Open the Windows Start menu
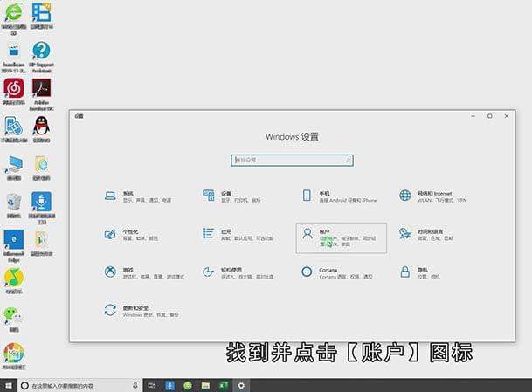Screen dimensions: 532x392 click(8, 386)
